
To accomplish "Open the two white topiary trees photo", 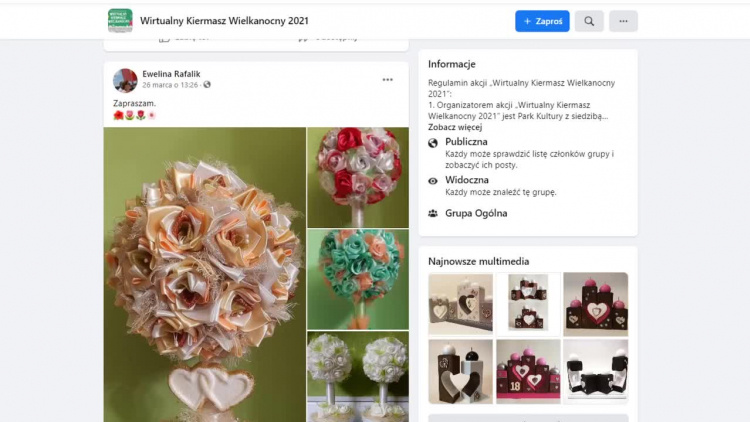I will pos(357,376).
